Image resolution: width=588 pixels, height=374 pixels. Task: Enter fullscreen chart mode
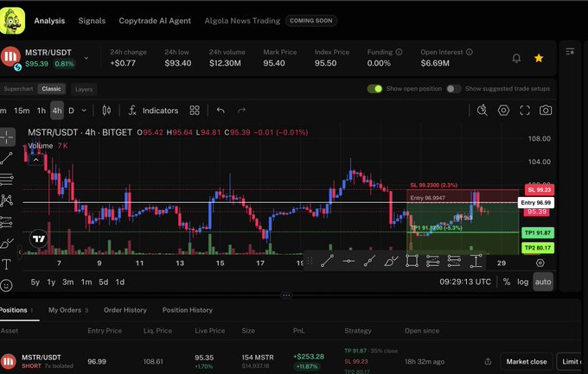coord(525,111)
